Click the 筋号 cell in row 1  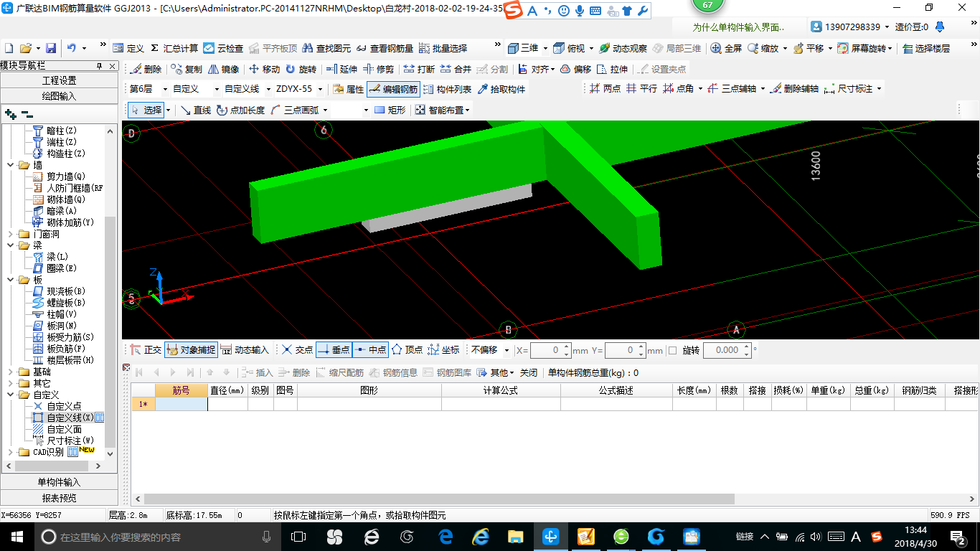[182, 404]
